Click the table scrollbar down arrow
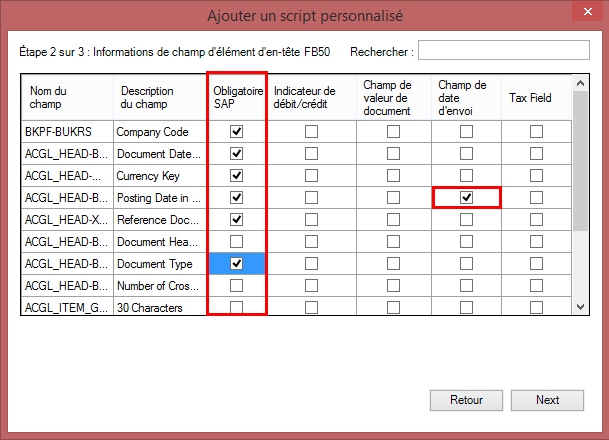This screenshot has width=609, height=440. (581, 306)
